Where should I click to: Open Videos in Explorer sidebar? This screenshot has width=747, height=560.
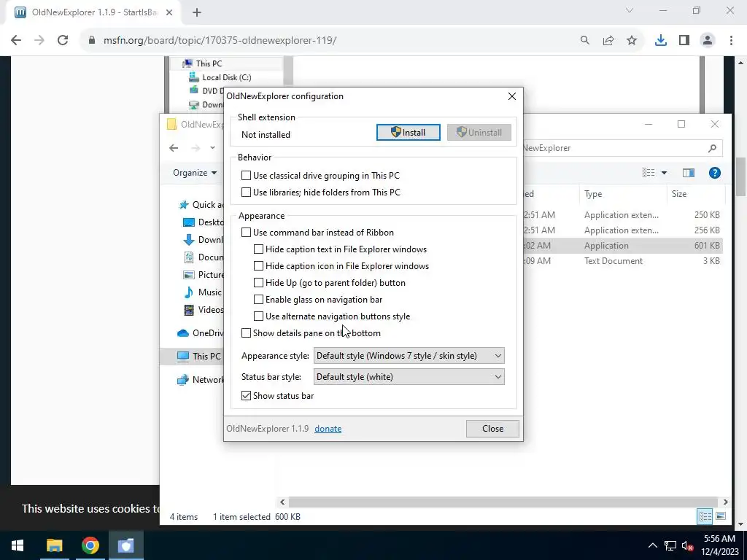(x=204, y=310)
